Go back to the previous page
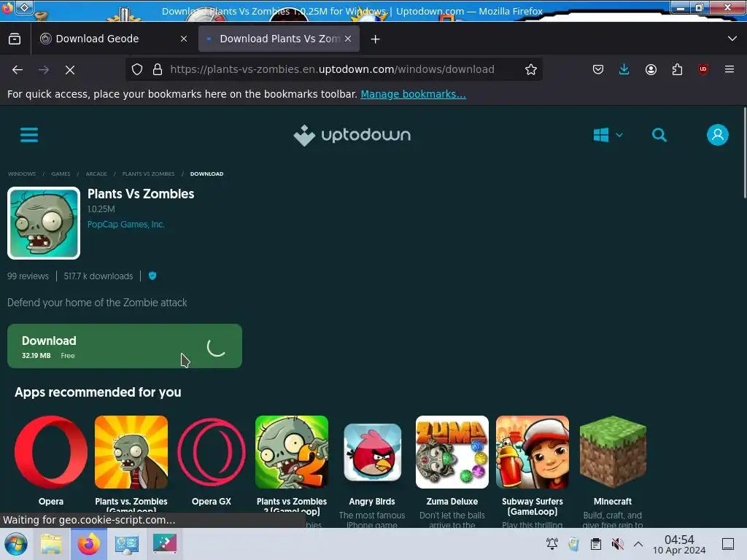The image size is (747, 560). click(18, 69)
